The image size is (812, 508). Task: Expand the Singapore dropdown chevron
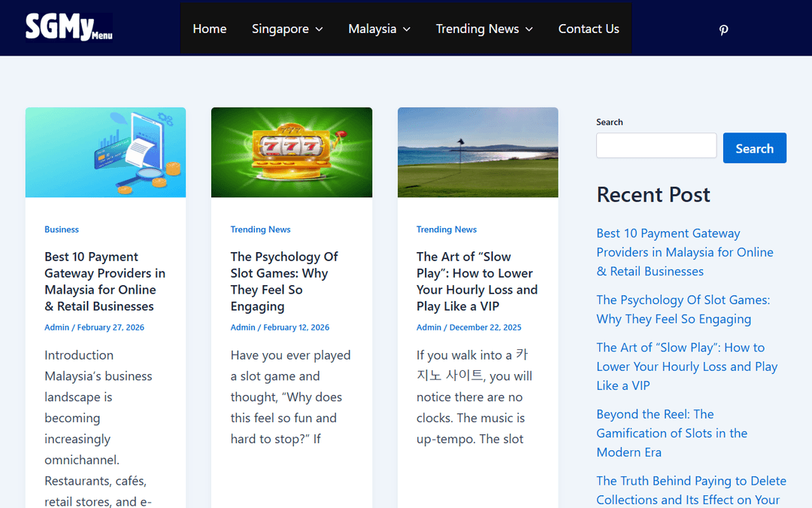tap(319, 29)
